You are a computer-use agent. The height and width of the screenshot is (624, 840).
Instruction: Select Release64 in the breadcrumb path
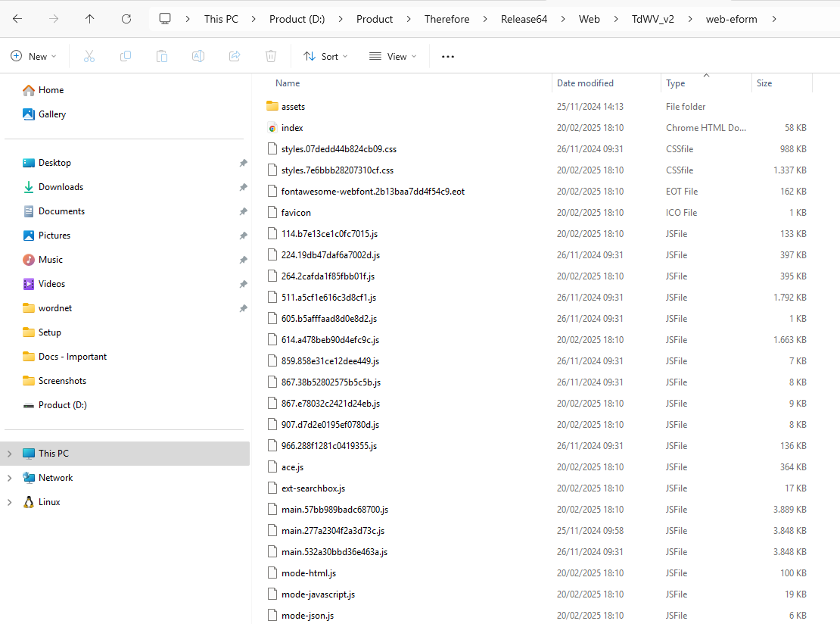[x=524, y=19]
